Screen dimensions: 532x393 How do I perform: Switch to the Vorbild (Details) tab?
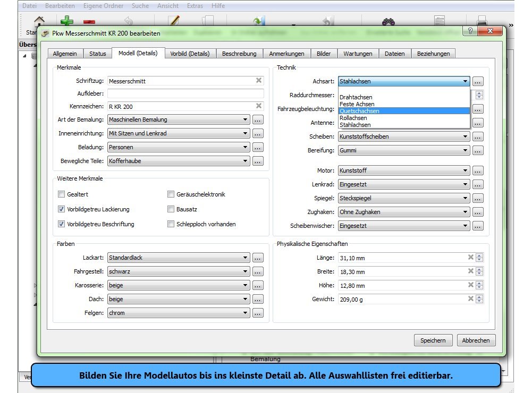[x=190, y=54]
